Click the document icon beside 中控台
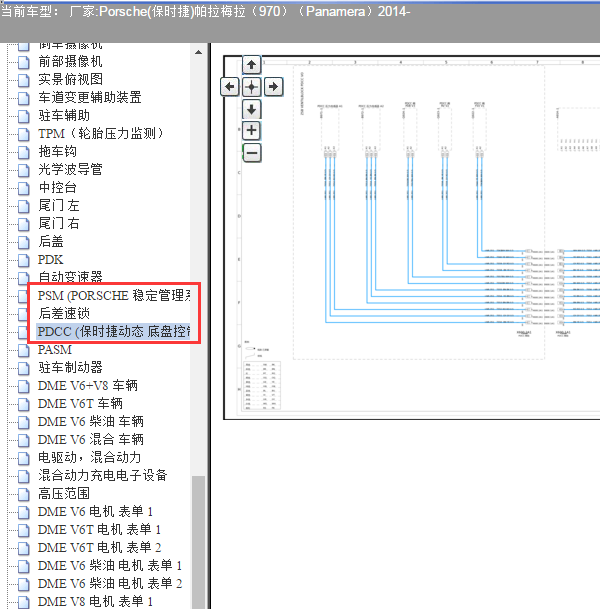Image resolution: width=600 pixels, height=609 pixels. click(x=24, y=188)
